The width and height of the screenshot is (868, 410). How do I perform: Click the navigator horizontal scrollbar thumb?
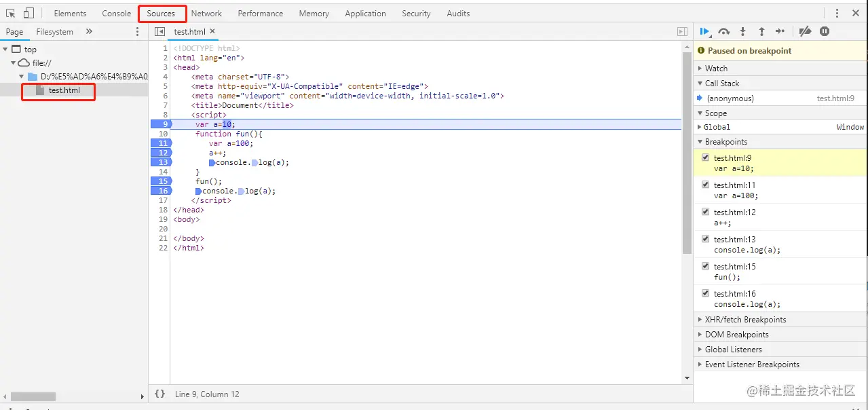click(x=33, y=396)
